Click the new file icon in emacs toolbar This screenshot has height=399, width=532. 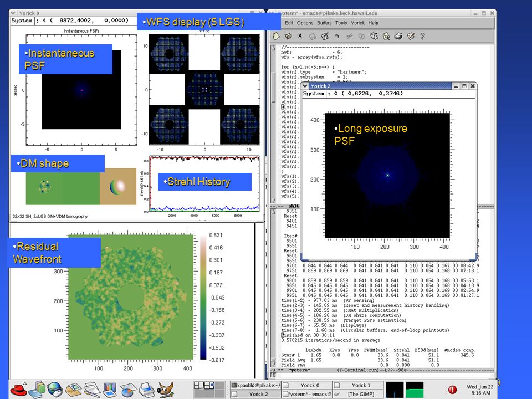(x=276, y=36)
